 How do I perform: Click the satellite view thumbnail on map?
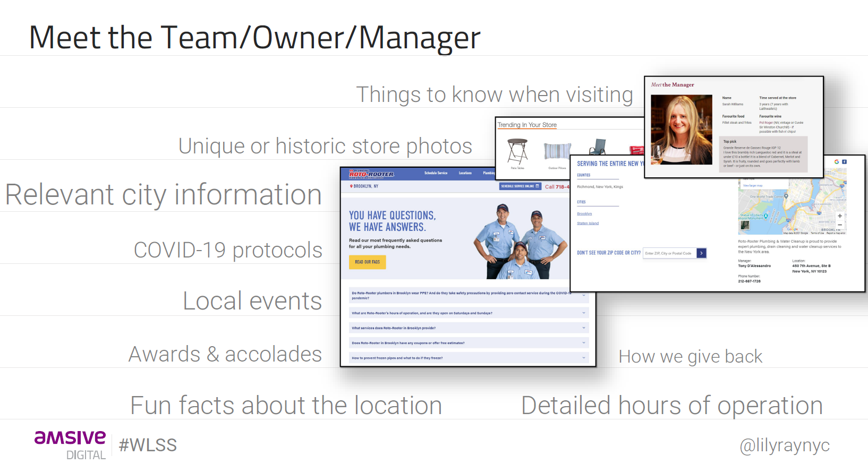click(x=745, y=225)
